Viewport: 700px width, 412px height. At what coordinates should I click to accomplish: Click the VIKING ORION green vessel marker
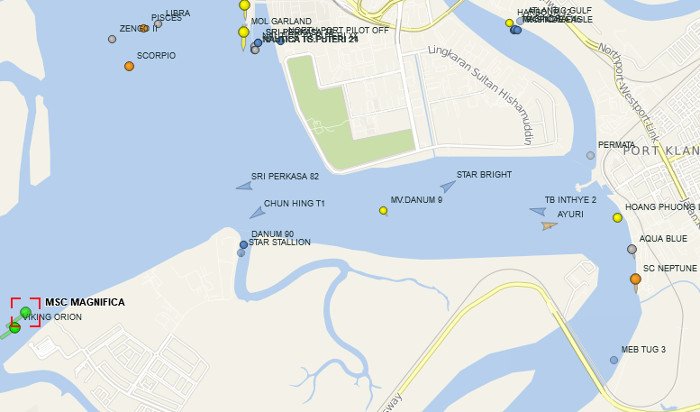tap(15, 328)
